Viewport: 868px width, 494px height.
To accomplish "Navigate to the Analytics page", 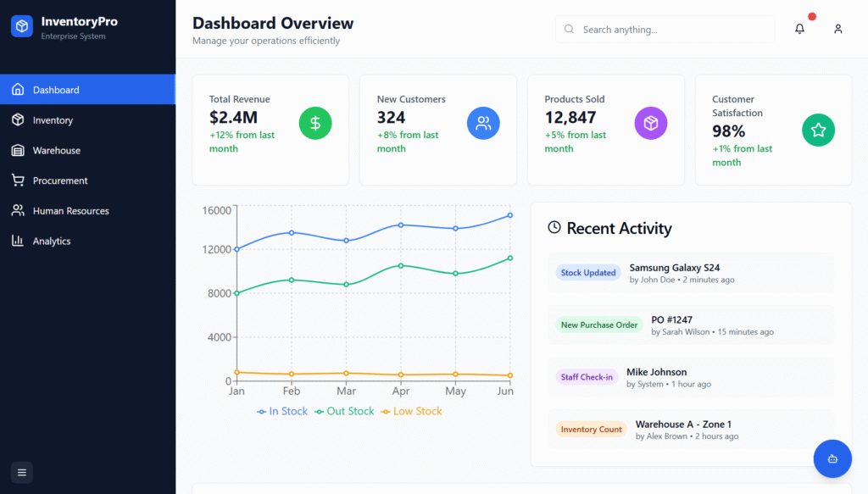I will [x=52, y=241].
